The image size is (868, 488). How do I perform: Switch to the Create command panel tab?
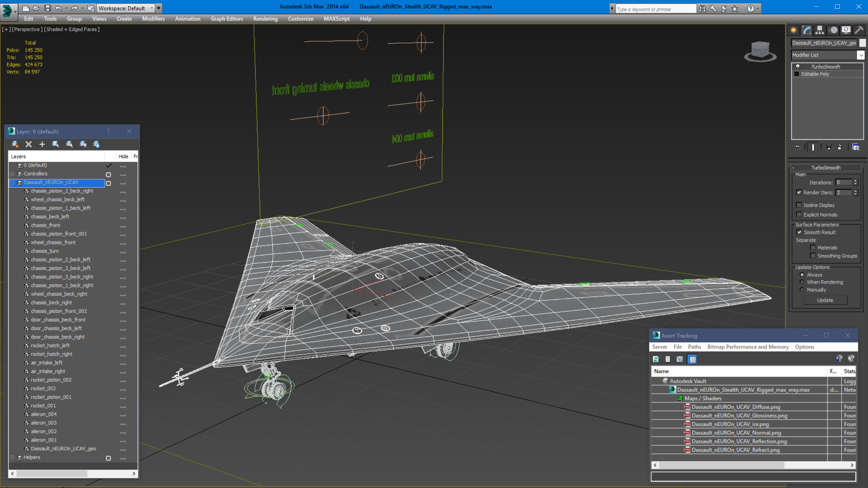(794, 30)
